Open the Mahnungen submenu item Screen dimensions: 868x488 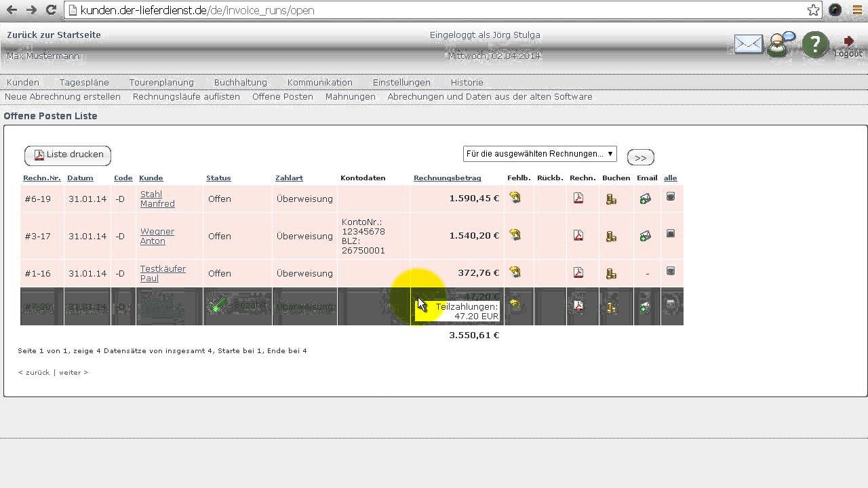(351, 96)
